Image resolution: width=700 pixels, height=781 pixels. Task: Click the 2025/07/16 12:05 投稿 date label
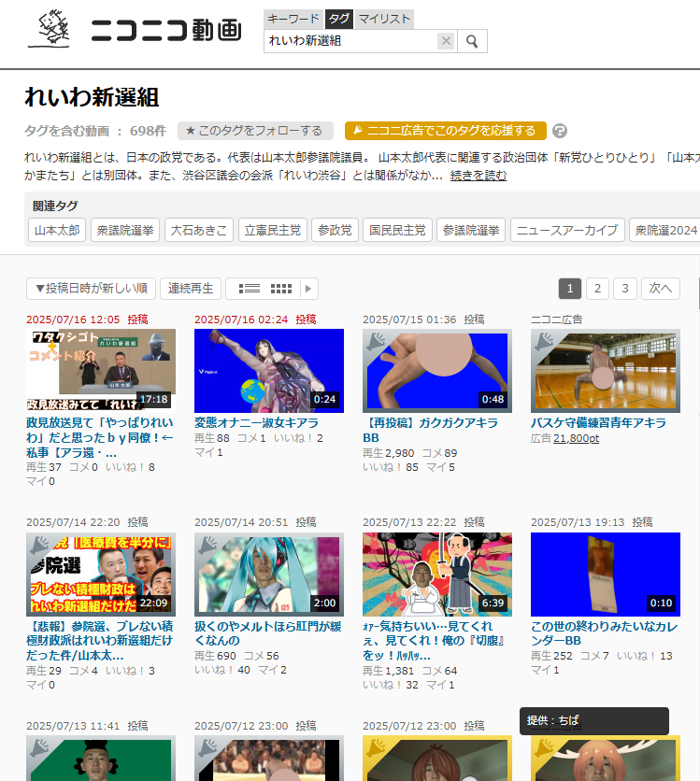[x=87, y=319]
